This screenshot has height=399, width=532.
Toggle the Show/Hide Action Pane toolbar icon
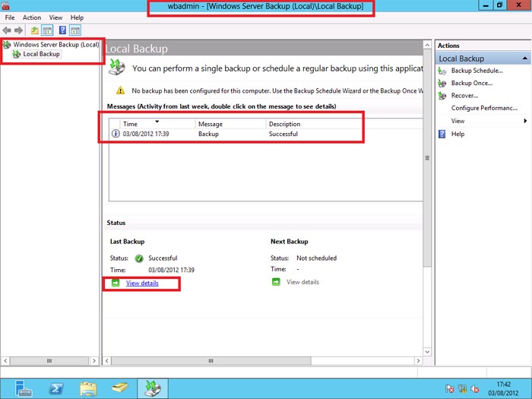click(x=75, y=30)
